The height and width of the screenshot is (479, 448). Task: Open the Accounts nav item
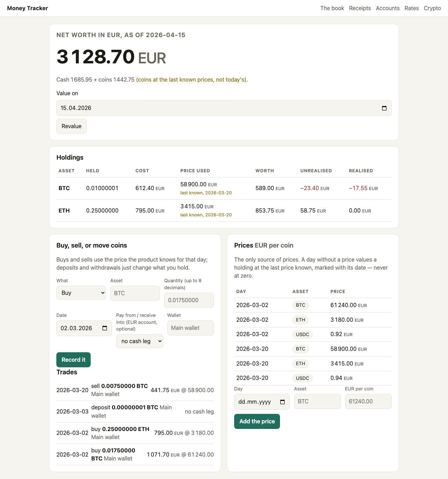(387, 8)
